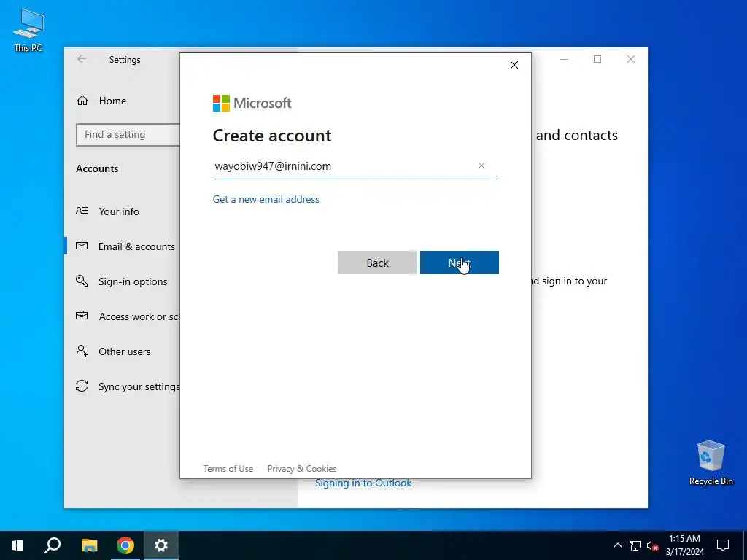Open the Recycle Bin desktop icon
The height and width of the screenshot is (560, 747).
coord(711,463)
